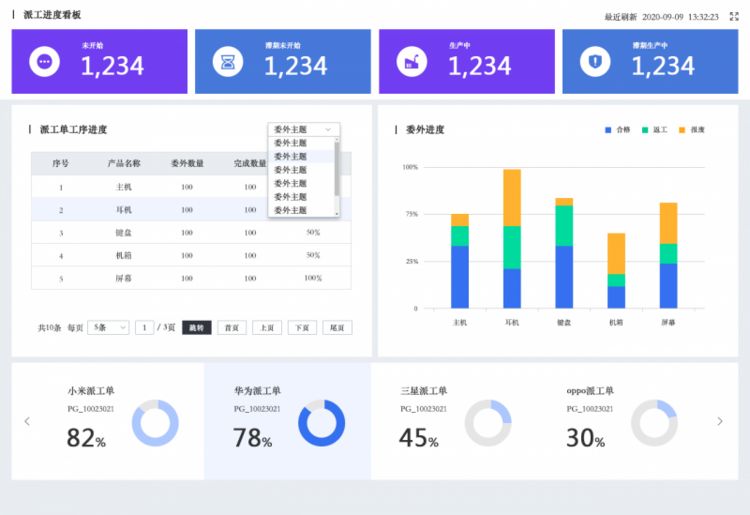Viewport: 750px width, 515px height.
Task: Click the page number input field
Action: coord(145,327)
